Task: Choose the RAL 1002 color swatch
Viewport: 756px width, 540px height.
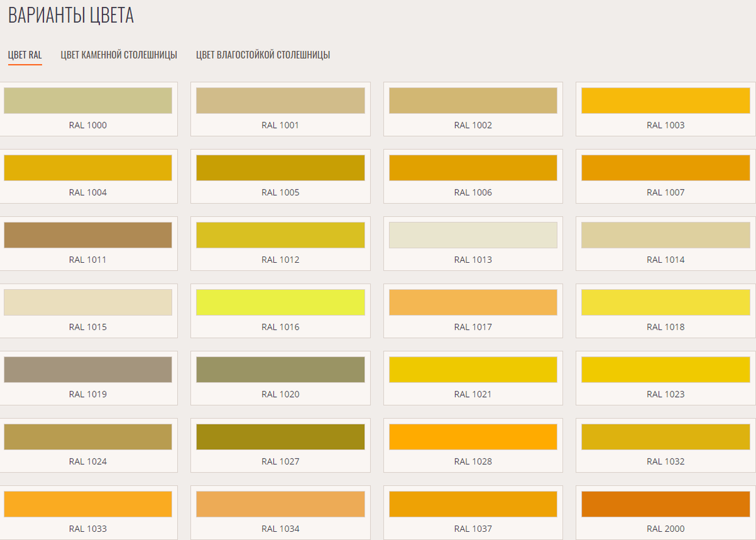Action: click(x=473, y=101)
